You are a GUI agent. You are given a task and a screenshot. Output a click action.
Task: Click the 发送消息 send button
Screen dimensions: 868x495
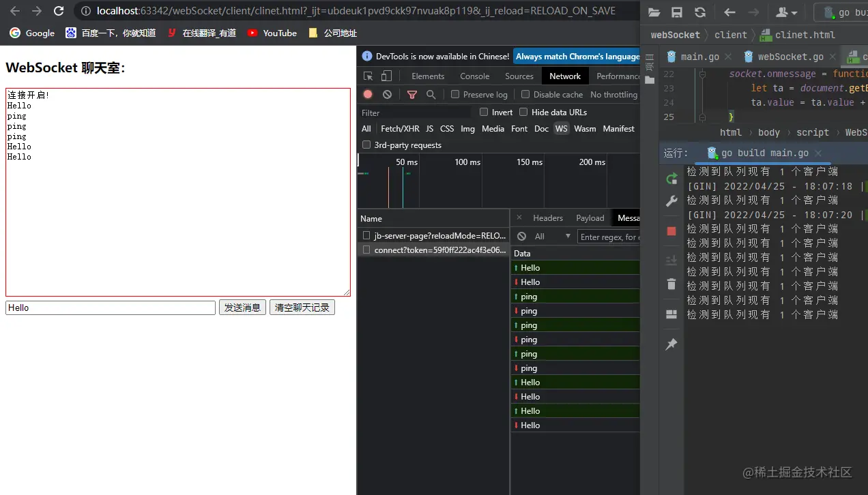click(x=242, y=307)
